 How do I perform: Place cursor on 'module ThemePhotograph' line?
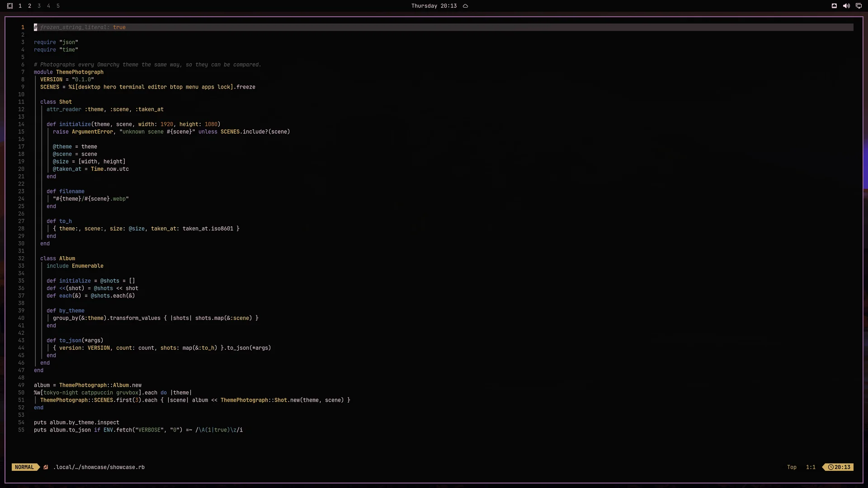click(69, 72)
